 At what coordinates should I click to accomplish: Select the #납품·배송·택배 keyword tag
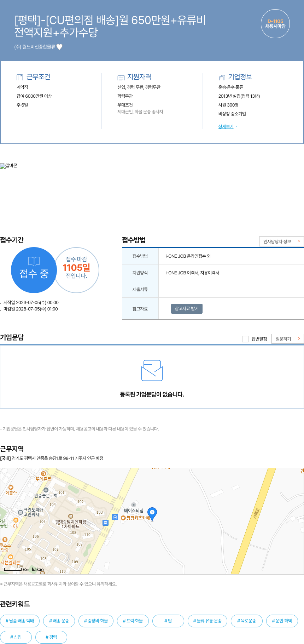click(x=20, y=621)
